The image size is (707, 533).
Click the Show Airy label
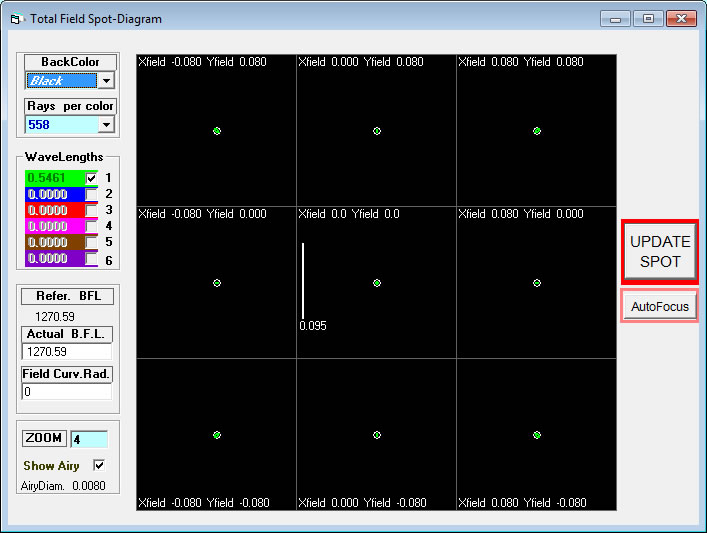pos(51,465)
